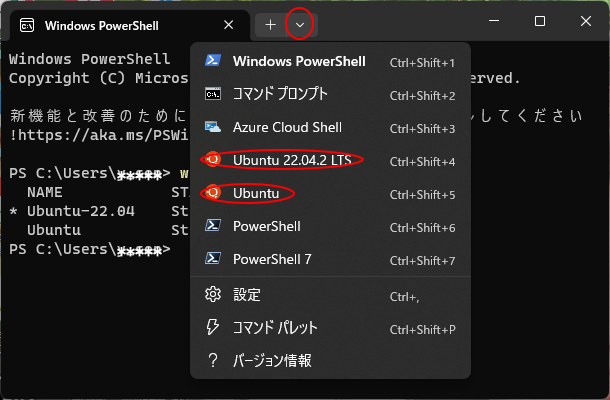Click the Copyright (C) line in terminal
Screen dimensions: 610x400
tap(99, 78)
